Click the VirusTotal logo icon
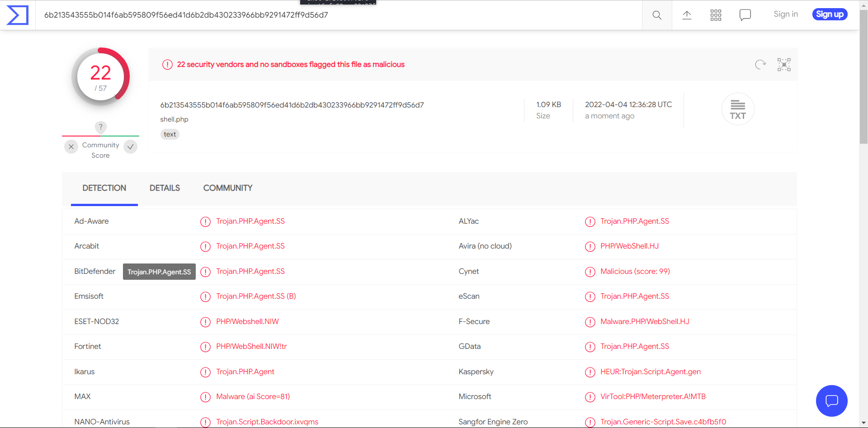 pos(18,15)
